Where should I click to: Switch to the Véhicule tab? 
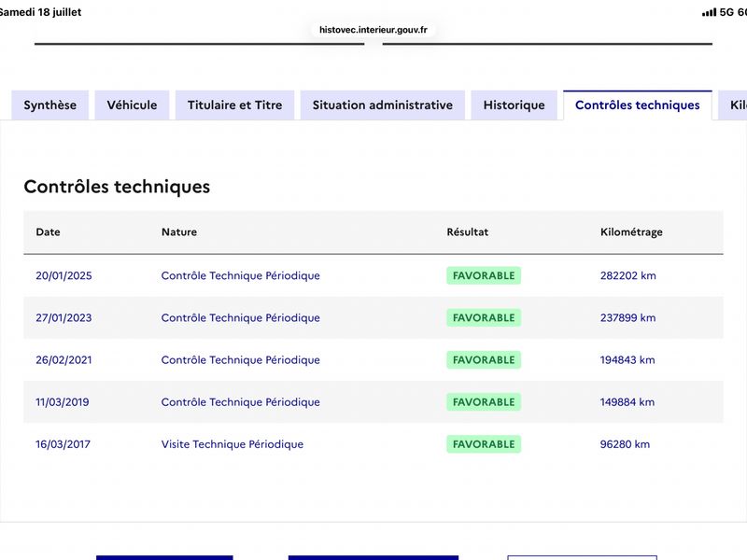tap(132, 105)
